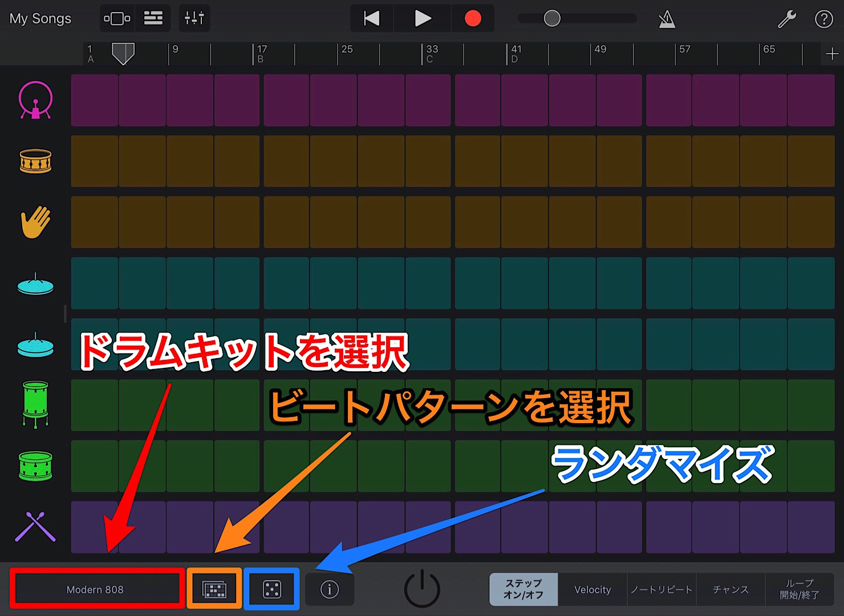844x616 pixels.
Task: Click the playhead marker on the ruler
Action: [123, 54]
